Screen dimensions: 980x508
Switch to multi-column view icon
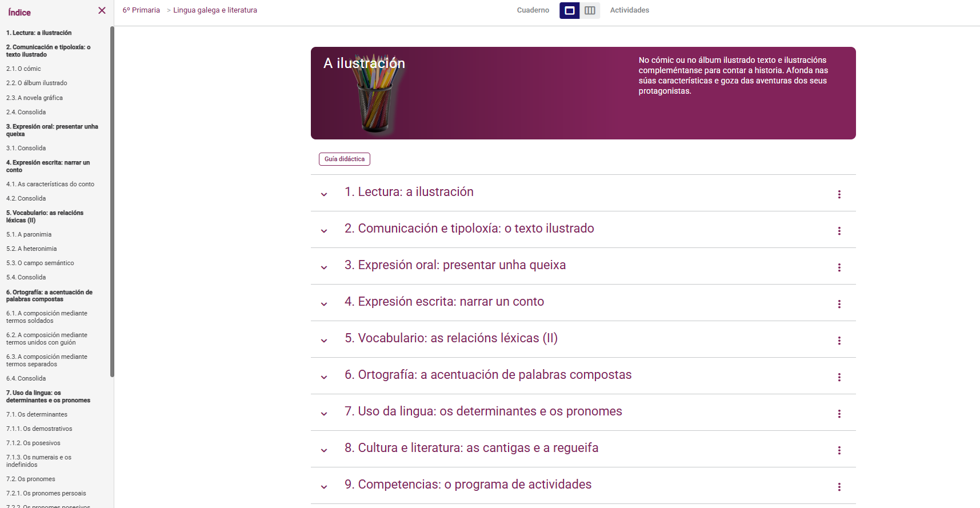[x=590, y=10]
